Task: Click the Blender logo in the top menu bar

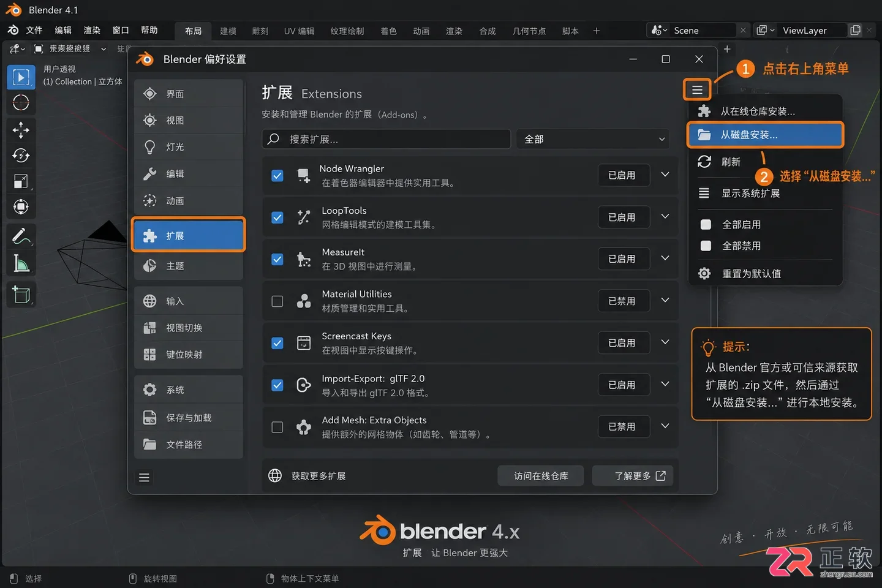Action: (x=13, y=30)
